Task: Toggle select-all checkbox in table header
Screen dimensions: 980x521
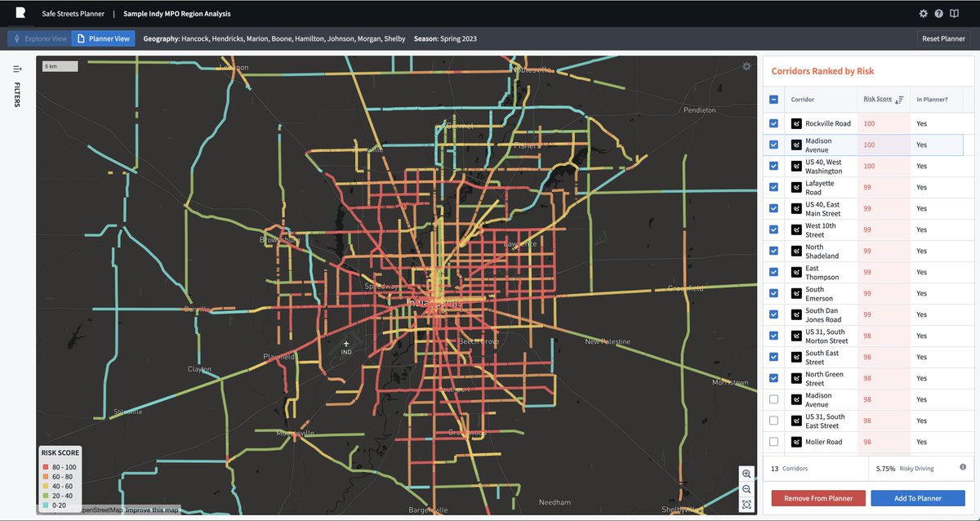Action: (x=773, y=100)
